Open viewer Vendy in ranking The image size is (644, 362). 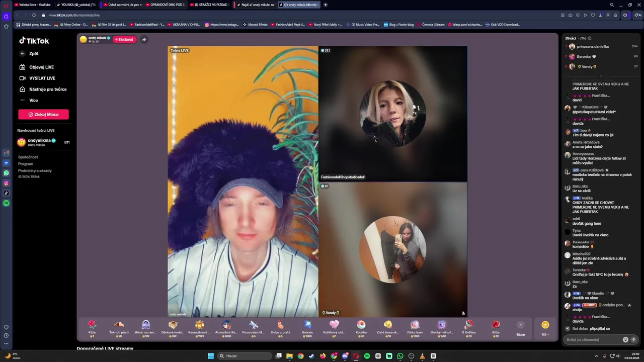coord(602,66)
